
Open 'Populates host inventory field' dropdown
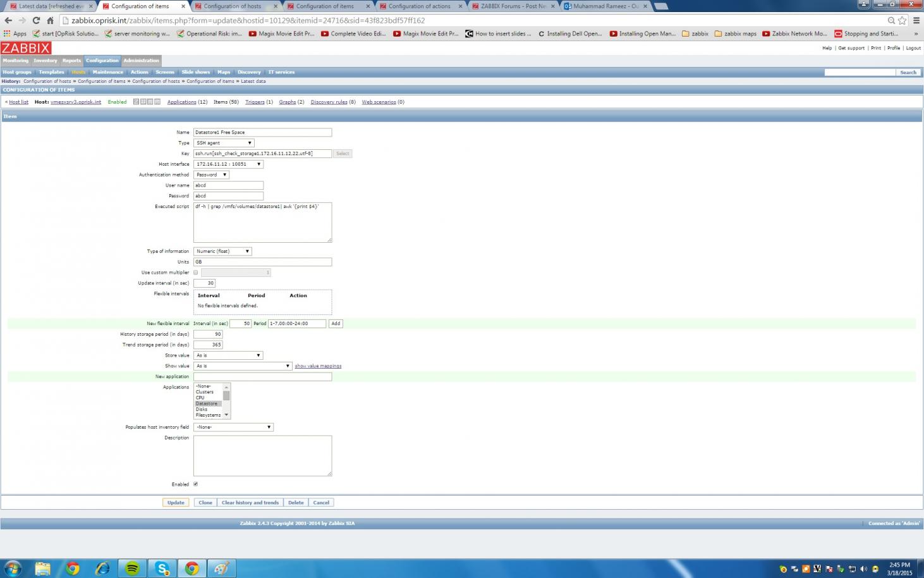coord(233,427)
